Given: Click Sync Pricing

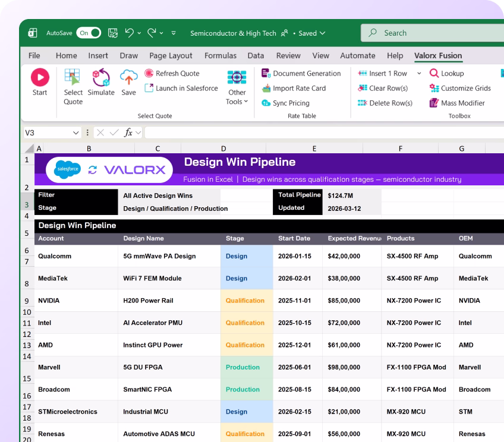Looking at the screenshot, I should (x=285, y=103).
